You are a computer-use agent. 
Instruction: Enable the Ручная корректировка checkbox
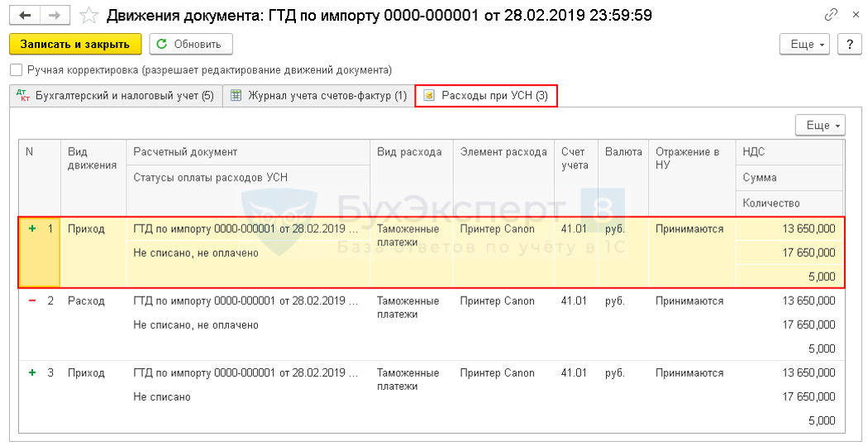coord(16,70)
